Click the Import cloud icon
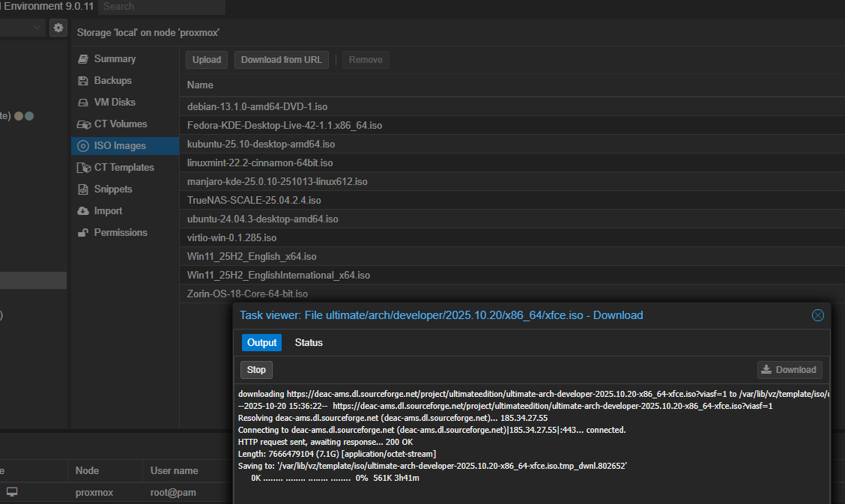The width and height of the screenshot is (845, 504). 83,211
